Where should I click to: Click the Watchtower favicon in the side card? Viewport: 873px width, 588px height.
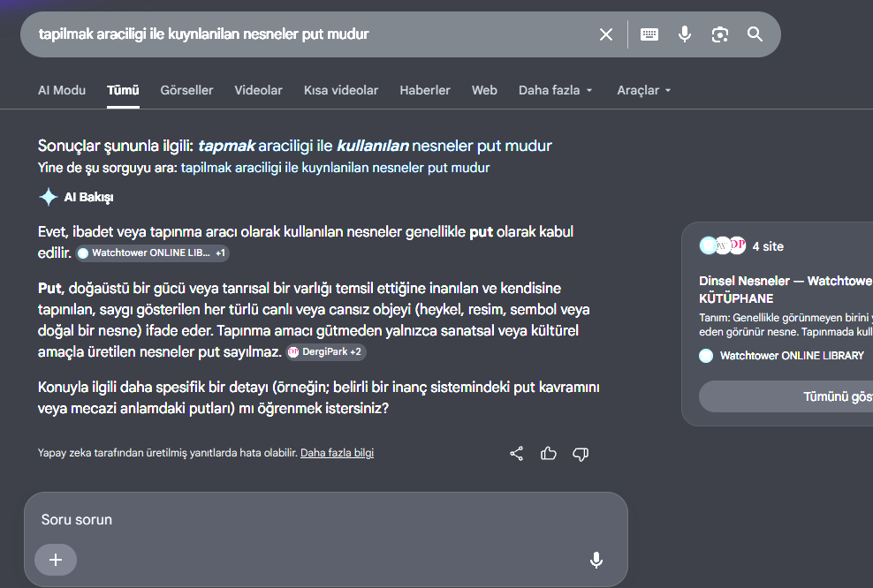[706, 356]
